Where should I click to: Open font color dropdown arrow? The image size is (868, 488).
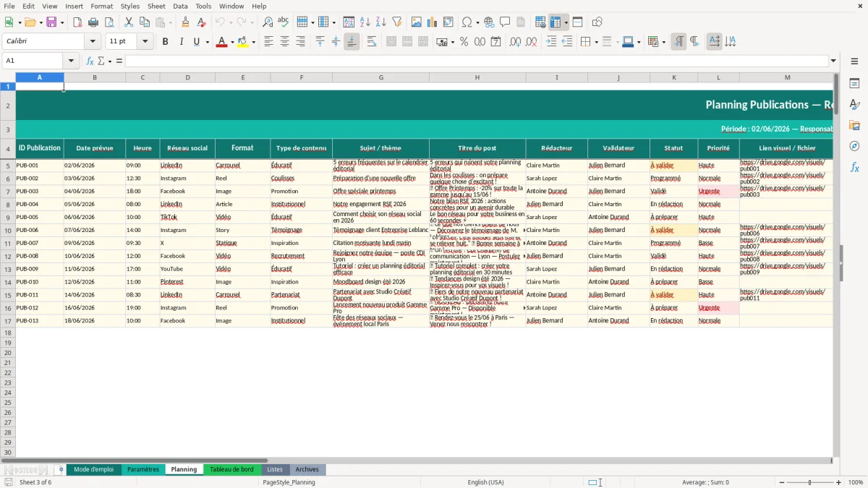(232, 42)
